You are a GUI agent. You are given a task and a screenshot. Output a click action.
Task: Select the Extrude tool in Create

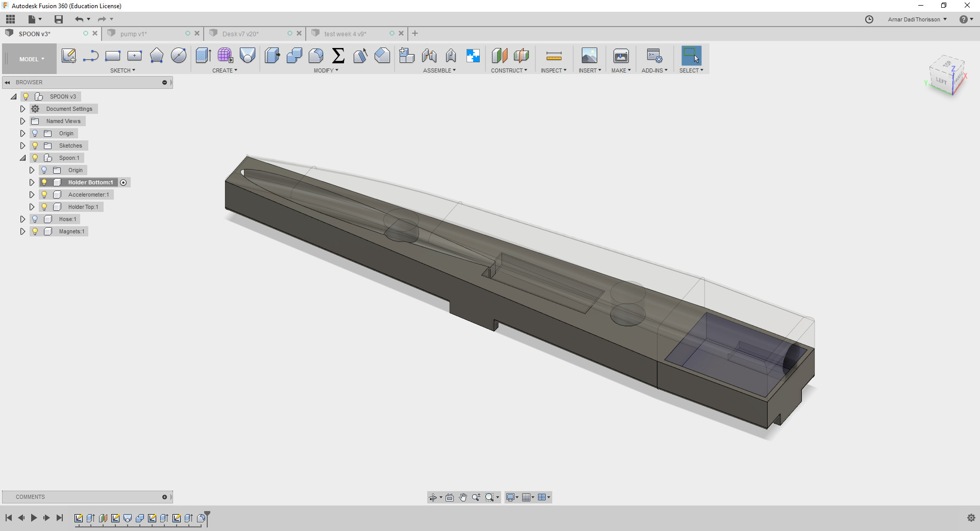(x=203, y=56)
